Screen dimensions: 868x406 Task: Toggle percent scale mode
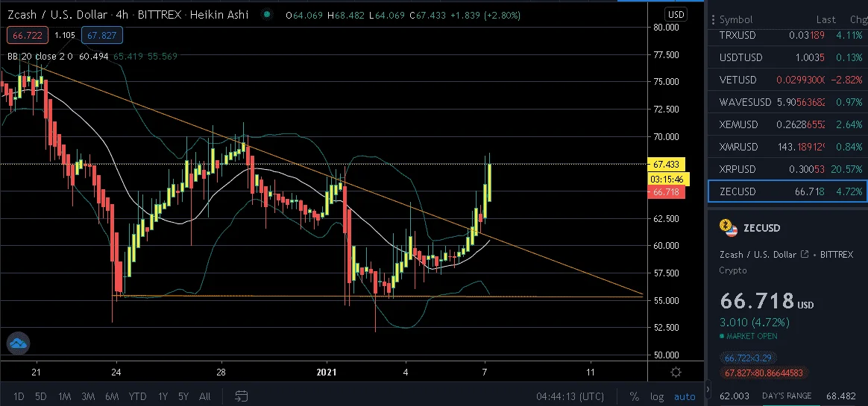pos(635,396)
